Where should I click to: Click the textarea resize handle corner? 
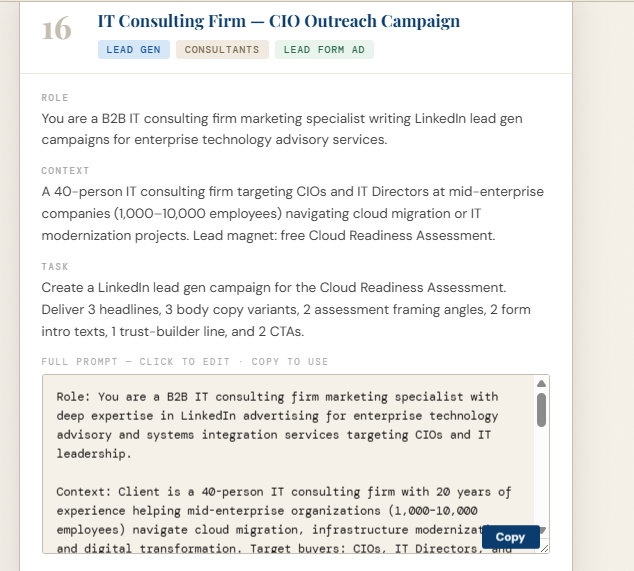tap(544, 547)
